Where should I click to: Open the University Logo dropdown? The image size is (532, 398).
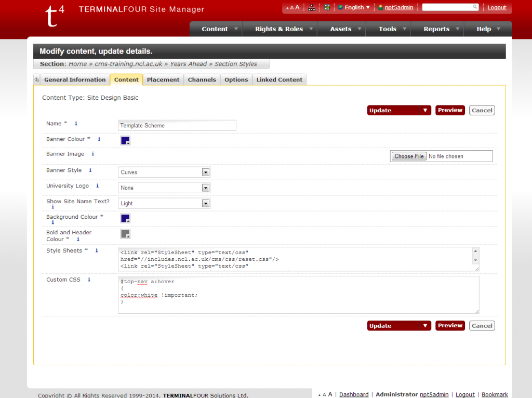click(164, 188)
